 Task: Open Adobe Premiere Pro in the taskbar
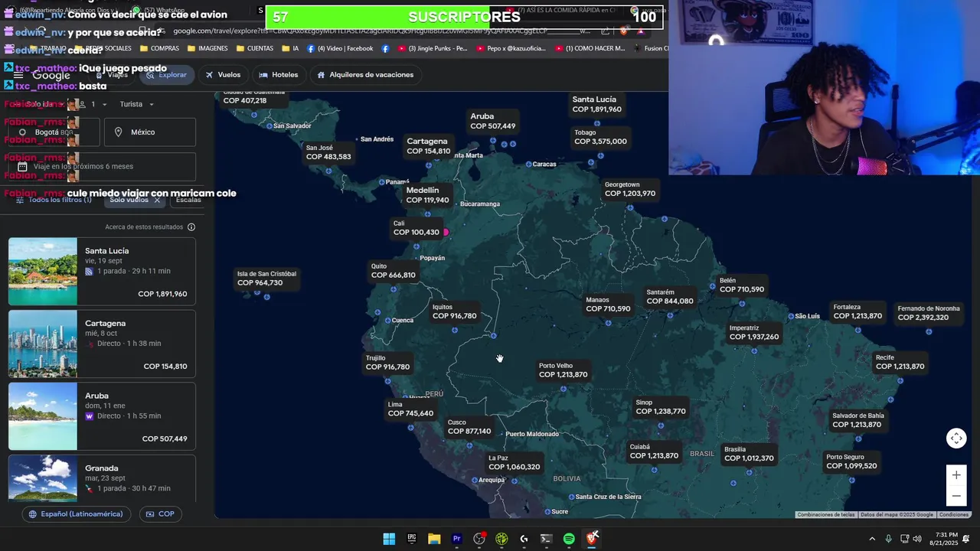tap(456, 539)
